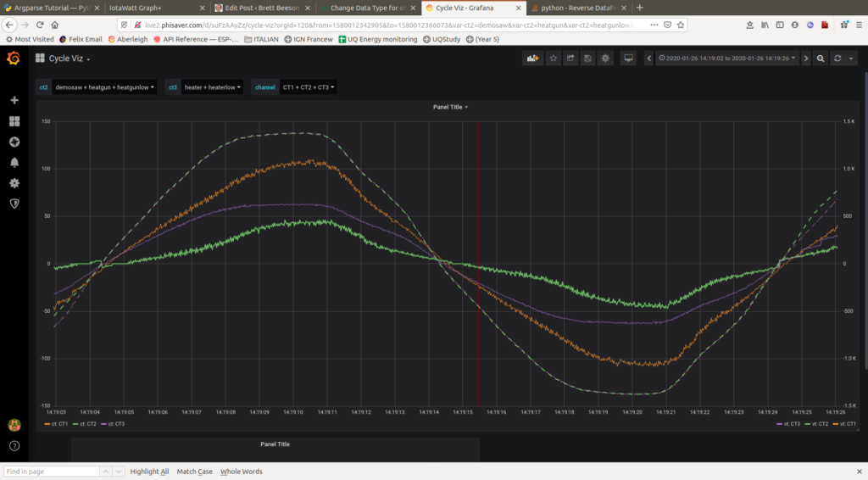Toggle Highlight All in find bar
Image resolution: width=868 pixels, height=480 pixels.
149,472
